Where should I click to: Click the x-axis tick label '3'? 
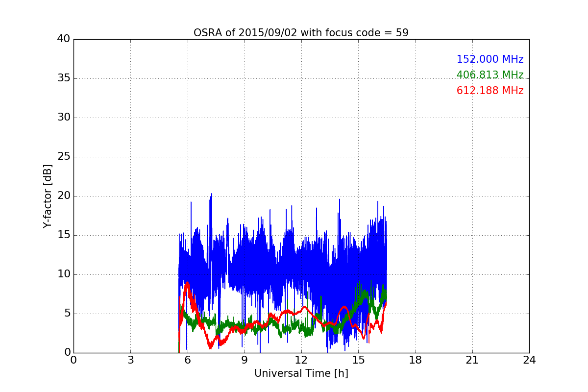130,360
